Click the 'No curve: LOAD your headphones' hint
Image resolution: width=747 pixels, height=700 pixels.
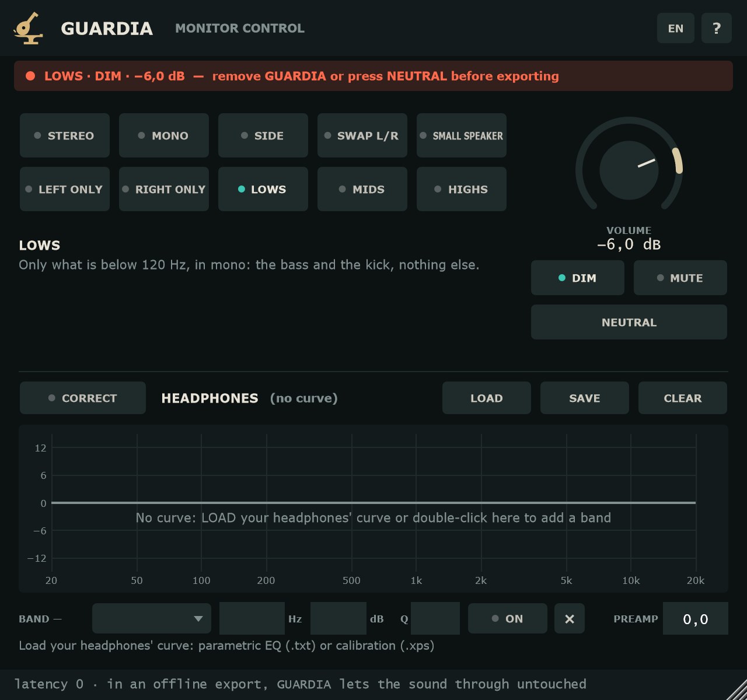point(373,518)
